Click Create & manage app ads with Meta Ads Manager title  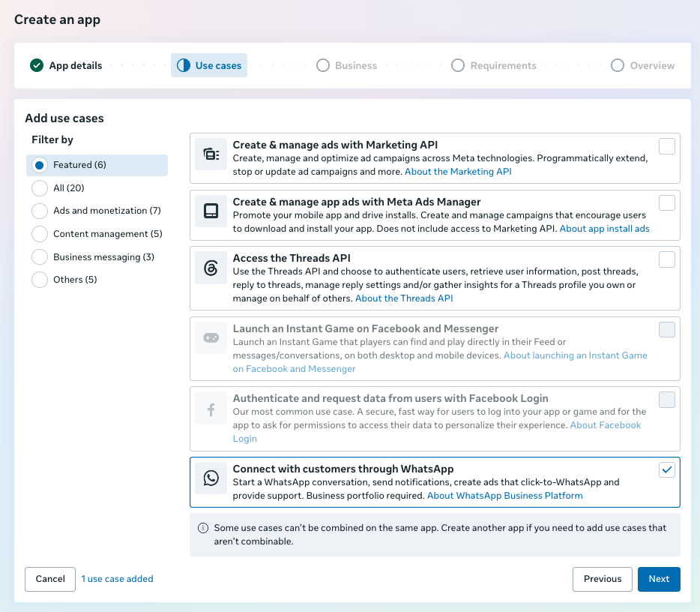point(357,202)
